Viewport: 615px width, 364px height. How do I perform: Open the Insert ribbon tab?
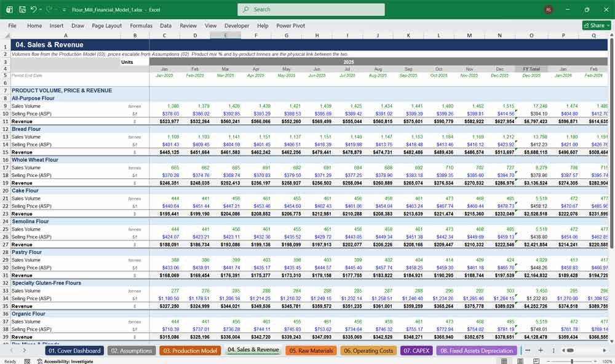57,25
